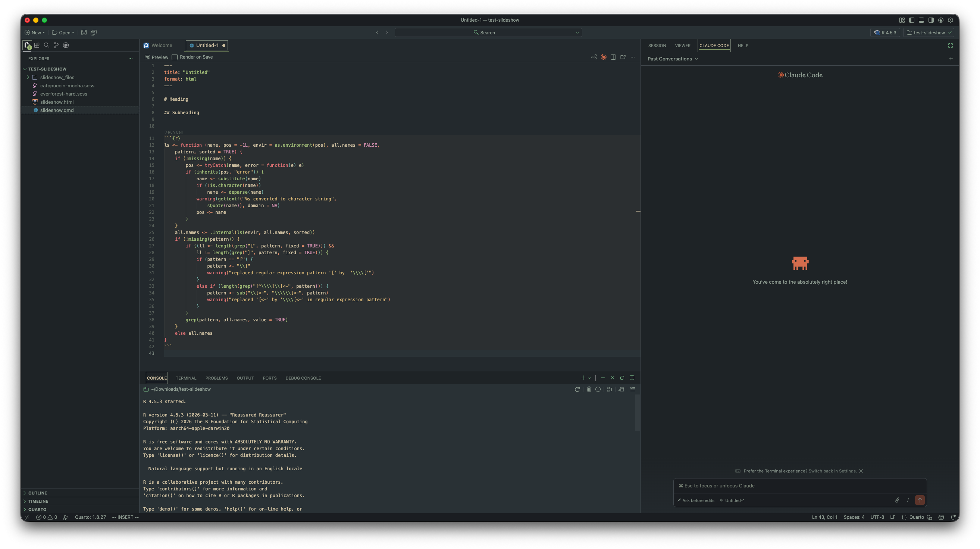The image size is (980, 549).
Task: Open the GitHub view icon
Action: pos(66,45)
